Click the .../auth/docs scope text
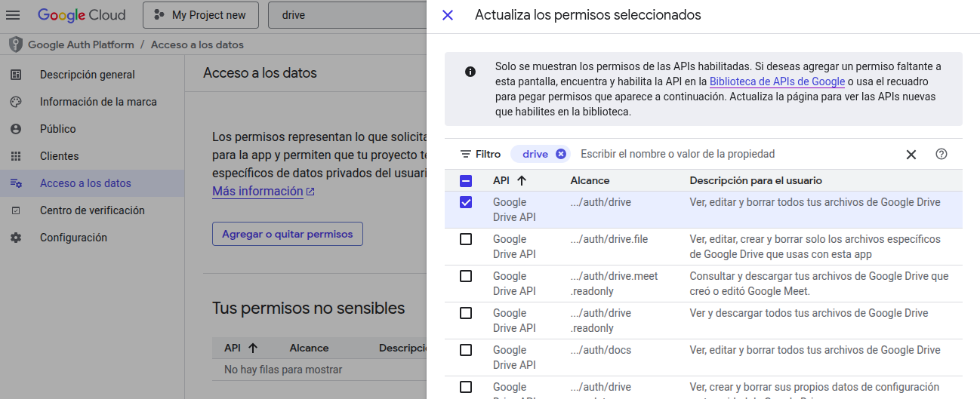The image size is (980, 399). [x=600, y=350]
